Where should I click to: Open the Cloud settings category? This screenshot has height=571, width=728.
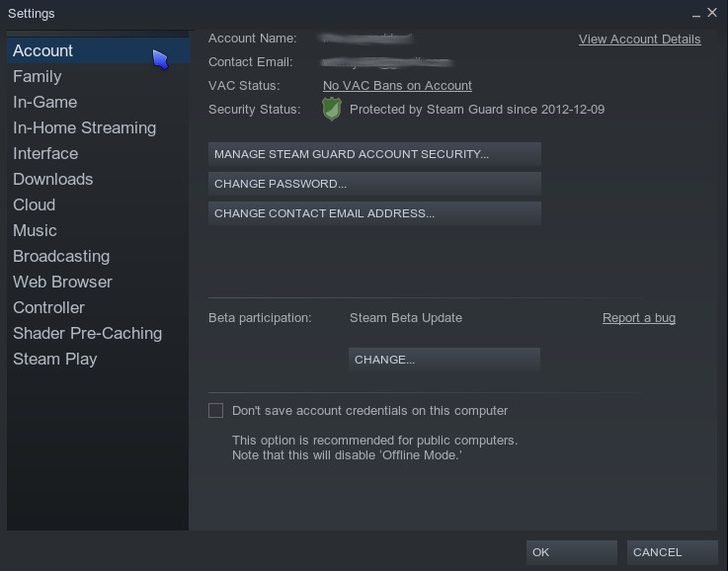click(x=99, y=204)
